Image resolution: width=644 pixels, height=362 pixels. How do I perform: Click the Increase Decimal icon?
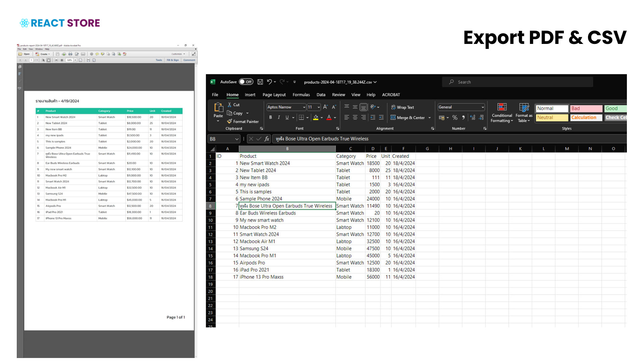tap(473, 117)
